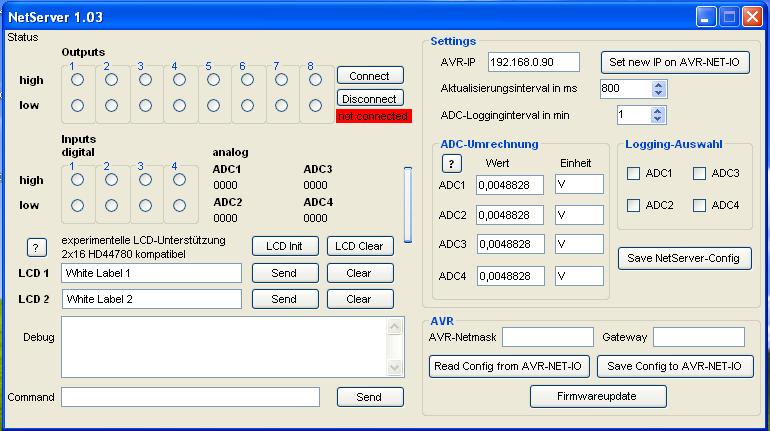Open the Firmwareupdate dialog
Viewport: 770px width, 431px height.
pos(597,396)
